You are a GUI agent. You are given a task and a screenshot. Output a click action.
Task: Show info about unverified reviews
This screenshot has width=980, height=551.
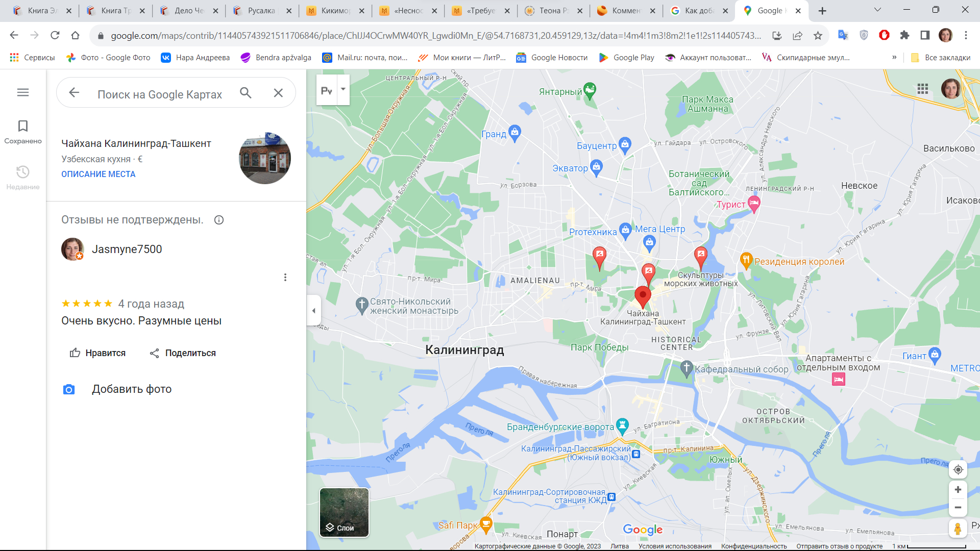tap(219, 220)
